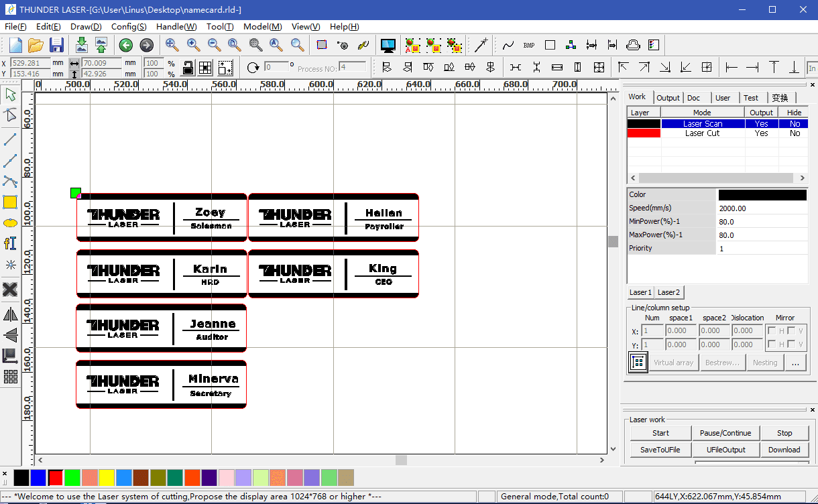This screenshot has height=504, width=818.
Task: Click the layer list right scroll arrow
Action: click(x=803, y=178)
